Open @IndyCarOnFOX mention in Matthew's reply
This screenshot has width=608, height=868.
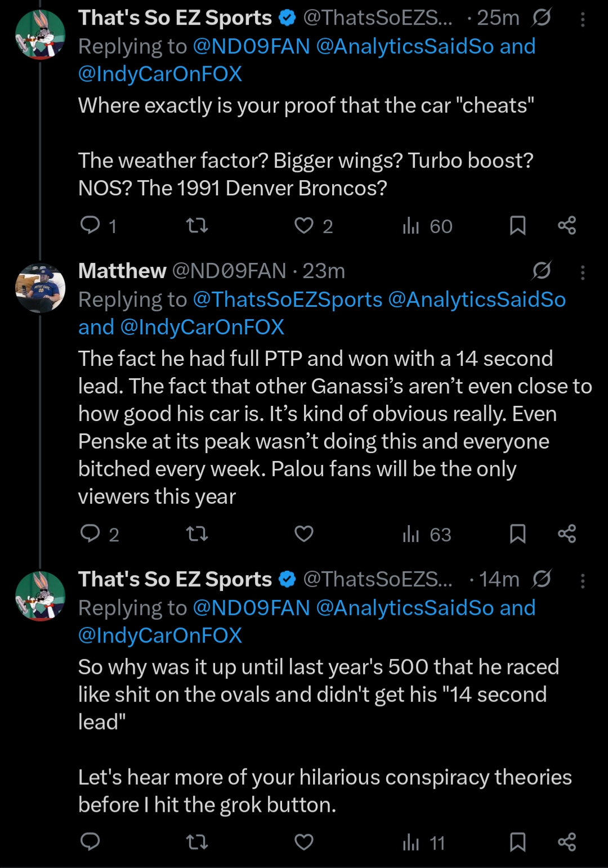click(x=202, y=327)
